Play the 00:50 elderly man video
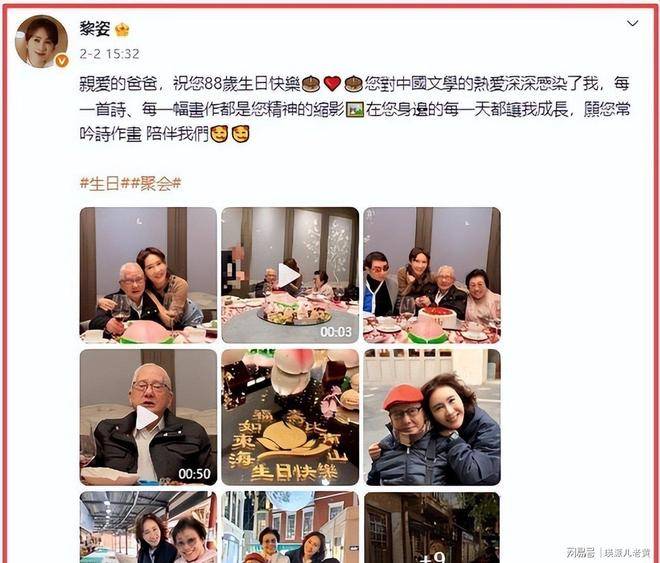The image size is (660, 563). point(148,417)
